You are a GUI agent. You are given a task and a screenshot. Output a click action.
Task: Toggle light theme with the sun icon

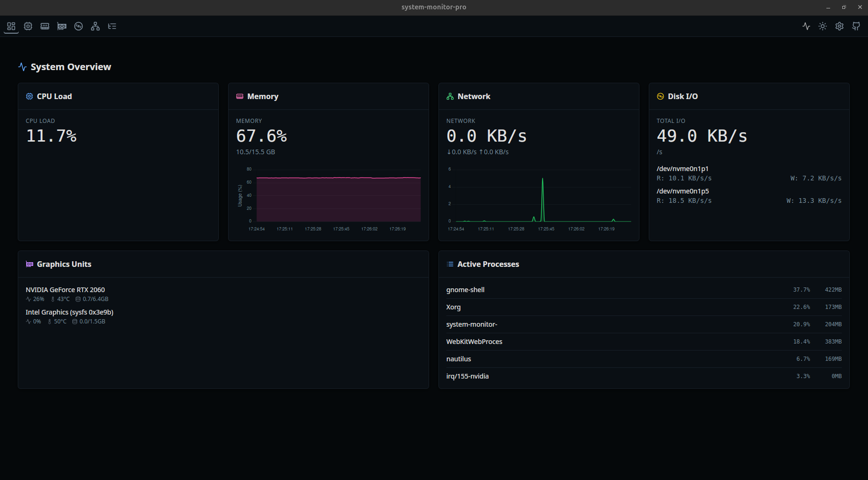point(823,26)
